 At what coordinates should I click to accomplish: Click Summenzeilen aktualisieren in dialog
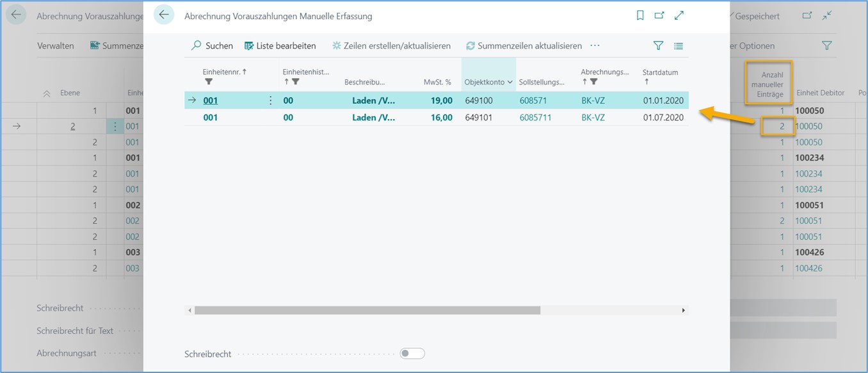(x=524, y=45)
